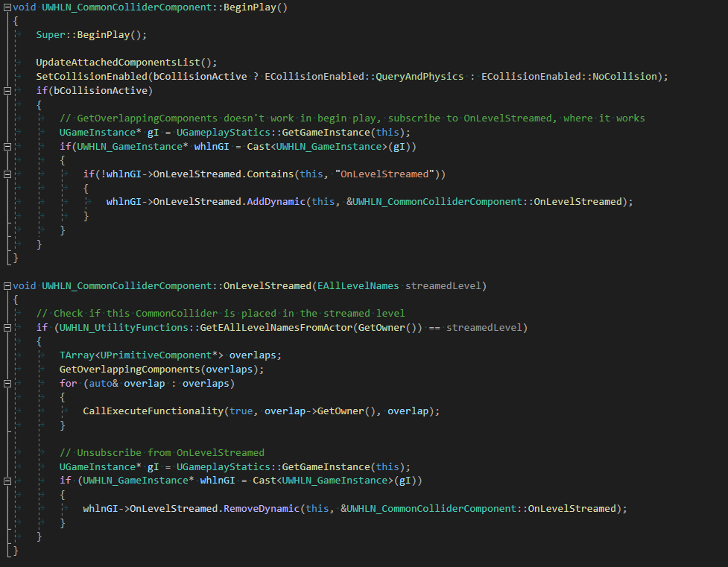This screenshot has width=728, height=567.
Task: Collapse the GetEAllLevelNamesFromActor if block
Action: (x=7, y=327)
